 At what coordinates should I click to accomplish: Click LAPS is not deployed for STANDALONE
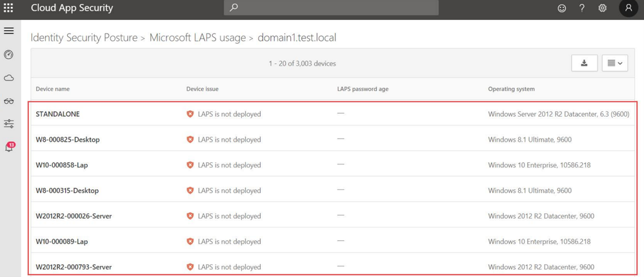[230, 114]
